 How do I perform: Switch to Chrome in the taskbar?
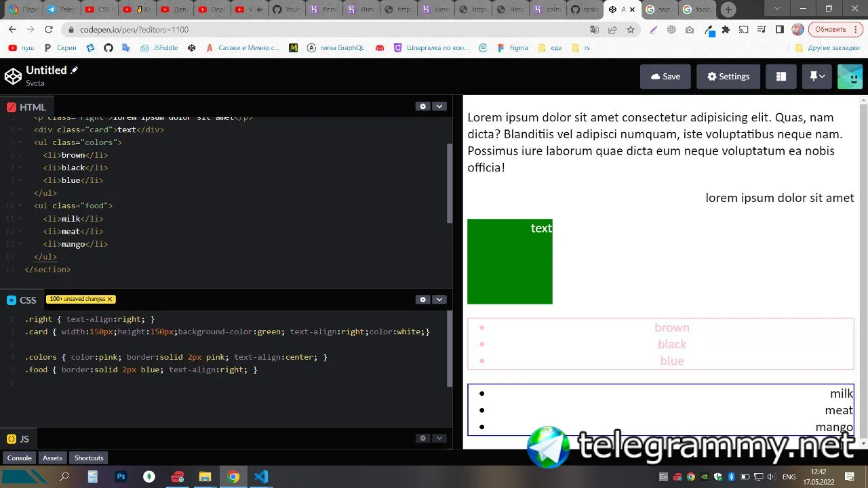233,477
